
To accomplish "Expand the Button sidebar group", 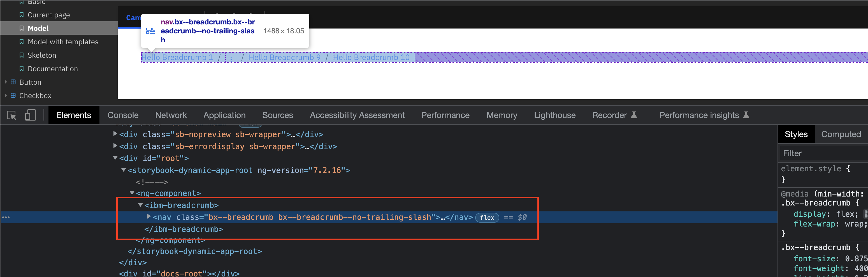I will coord(6,82).
